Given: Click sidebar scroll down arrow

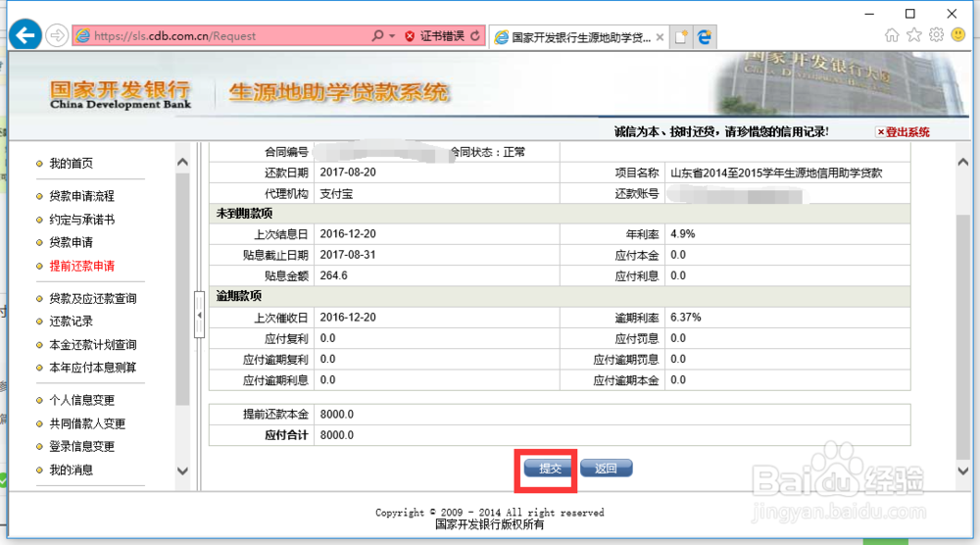Looking at the screenshot, I should (182, 471).
